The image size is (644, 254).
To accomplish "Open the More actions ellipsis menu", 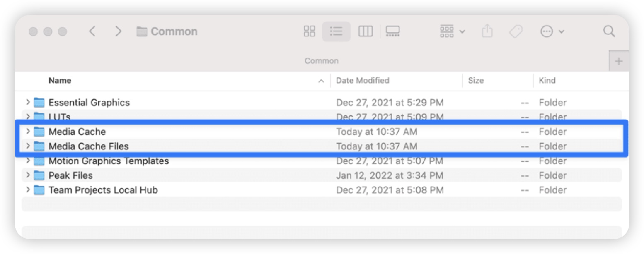I will [552, 31].
